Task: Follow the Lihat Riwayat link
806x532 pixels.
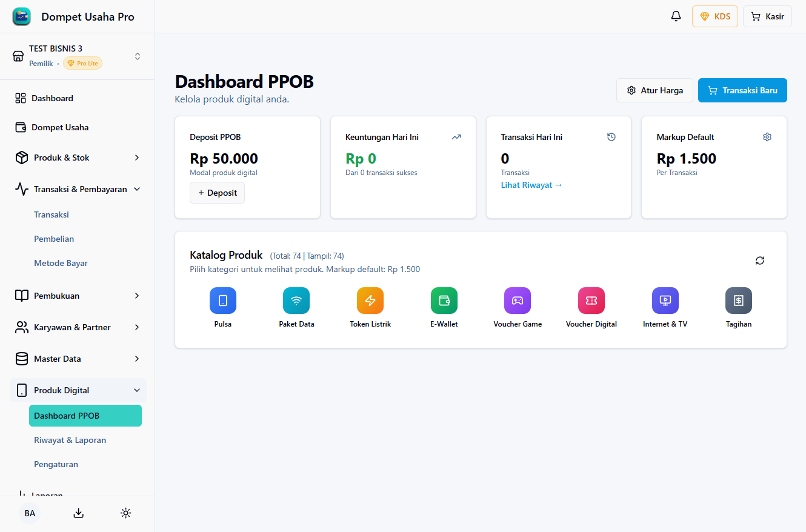Action: [x=531, y=185]
